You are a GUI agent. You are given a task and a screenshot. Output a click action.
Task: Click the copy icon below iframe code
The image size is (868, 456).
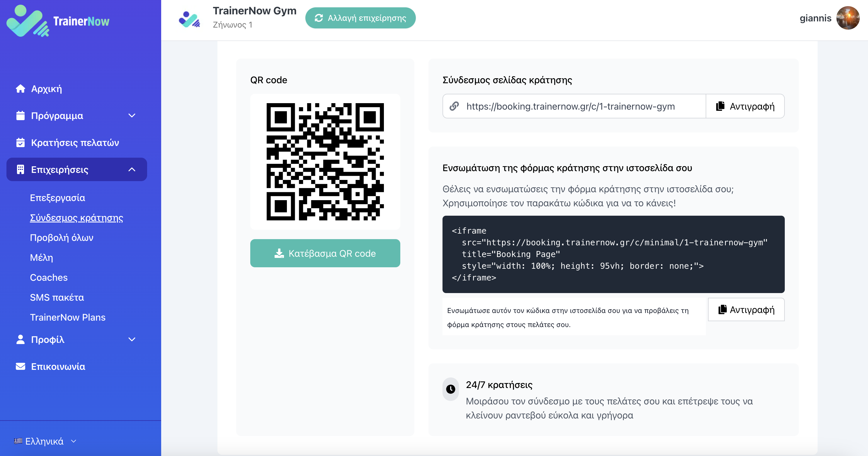pyautogui.click(x=722, y=309)
